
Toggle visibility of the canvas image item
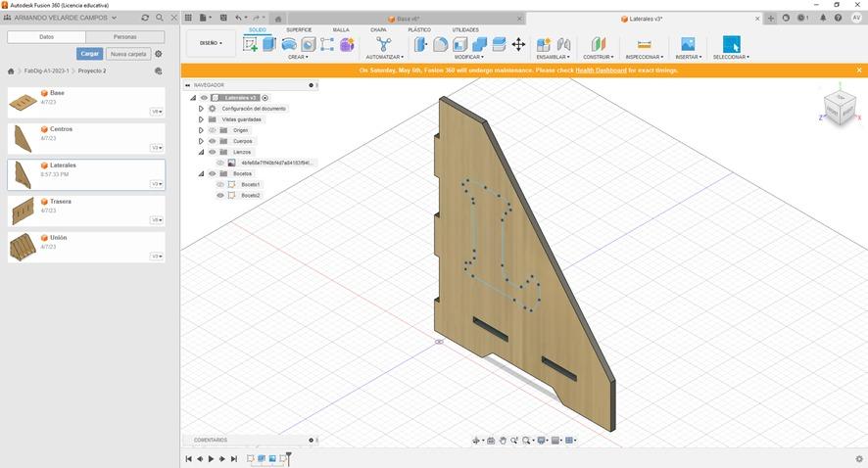[x=220, y=164]
